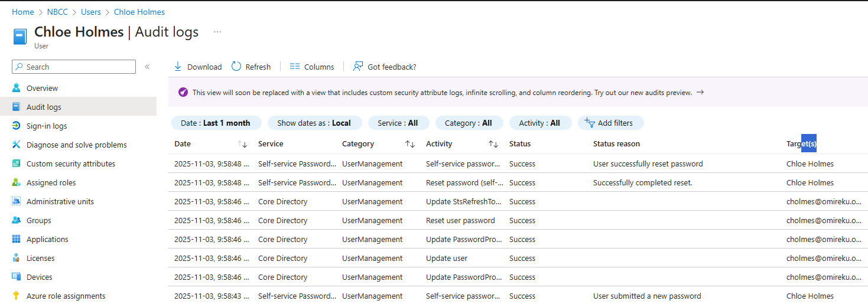Sort by the Date column arrows
This screenshot has height=304, width=868.
coord(242,144)
